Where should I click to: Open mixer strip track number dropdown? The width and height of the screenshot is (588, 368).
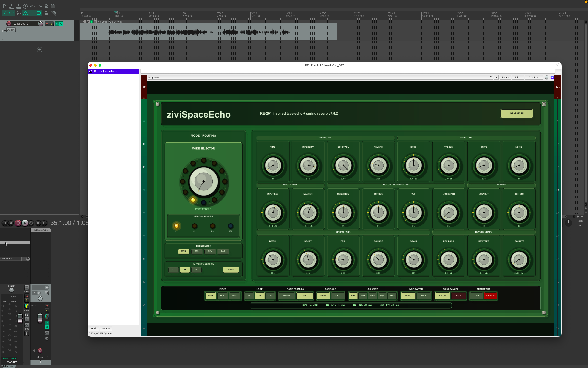(x=40, y=287)
